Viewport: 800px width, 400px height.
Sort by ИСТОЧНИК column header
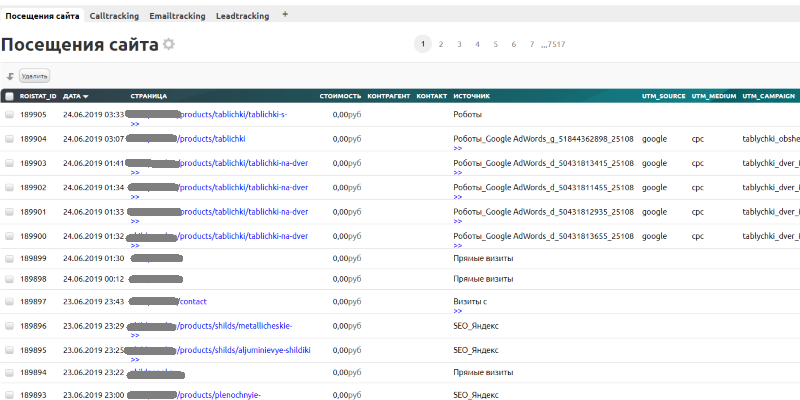point(471,96)
